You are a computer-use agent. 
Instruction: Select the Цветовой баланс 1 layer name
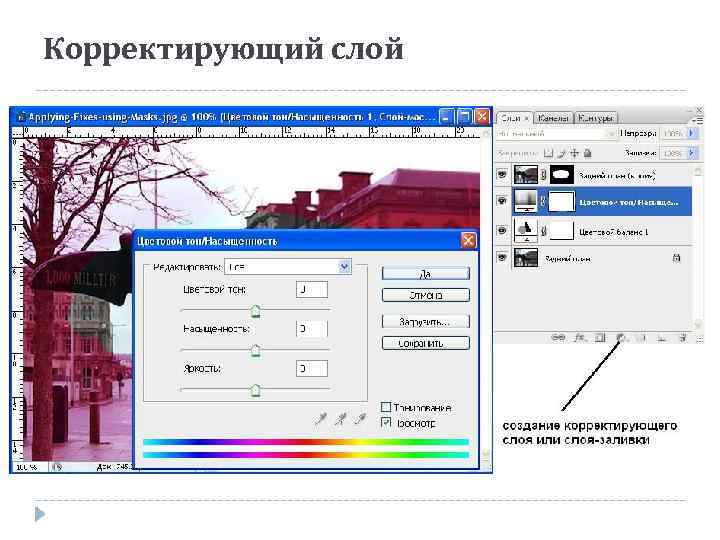pyautogui.click(x=613, y=232)
